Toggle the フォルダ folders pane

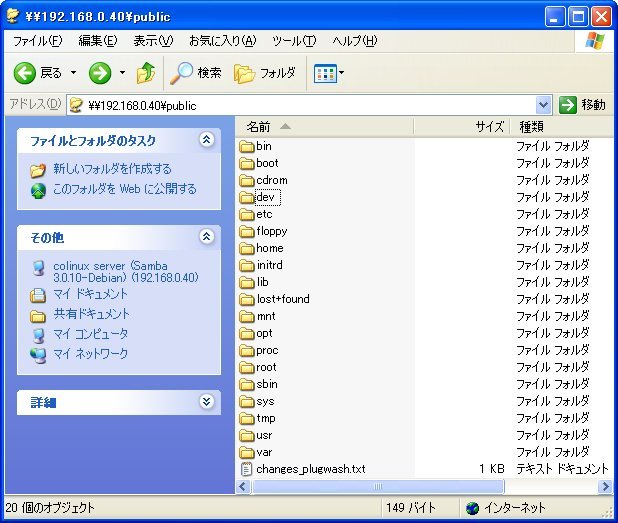click(264, 73)
